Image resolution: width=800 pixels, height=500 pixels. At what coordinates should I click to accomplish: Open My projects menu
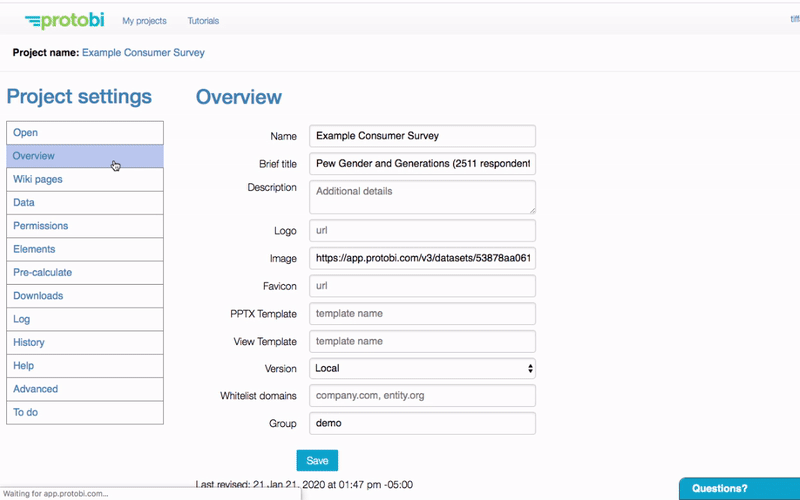tap(143, 21)
